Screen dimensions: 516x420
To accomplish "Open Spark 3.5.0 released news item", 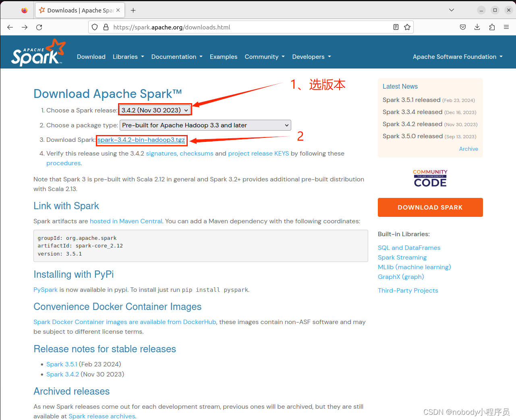I will (x=412, y=136).
